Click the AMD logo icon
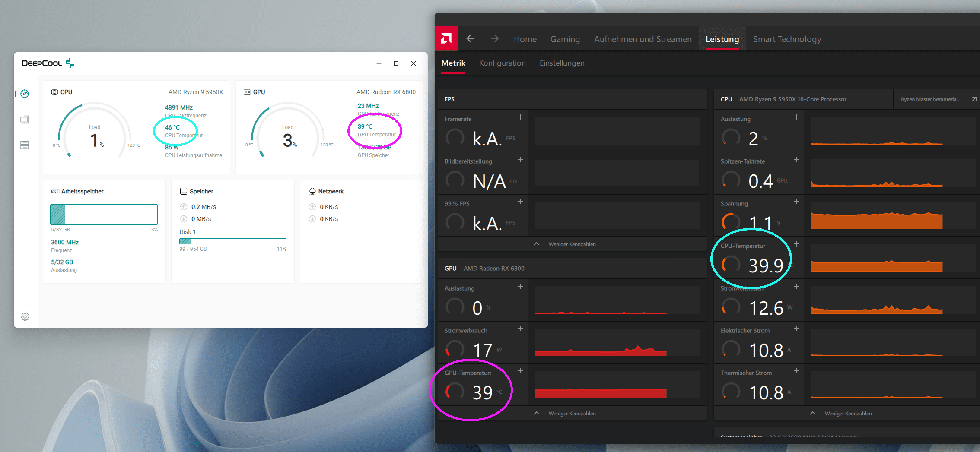 (446, 39)
